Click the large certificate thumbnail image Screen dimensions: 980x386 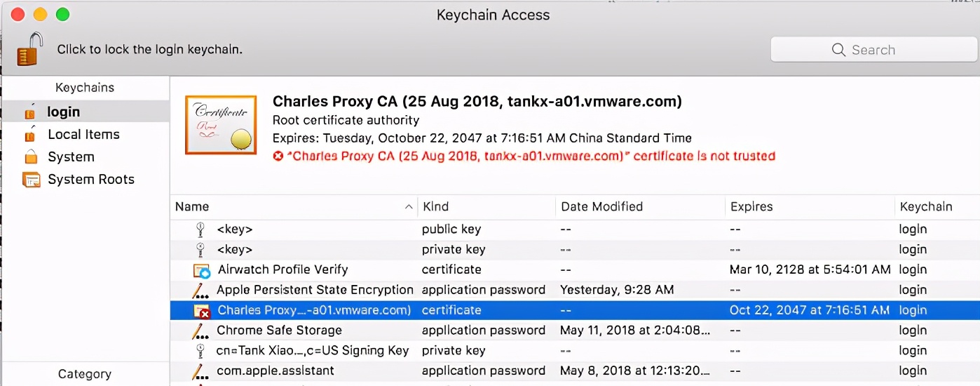click(x=219, y=126)
